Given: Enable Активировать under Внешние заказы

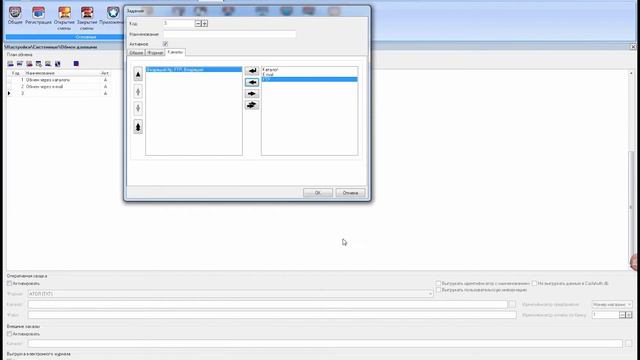Looking at the screenshot, I should [x=9, y=334].
